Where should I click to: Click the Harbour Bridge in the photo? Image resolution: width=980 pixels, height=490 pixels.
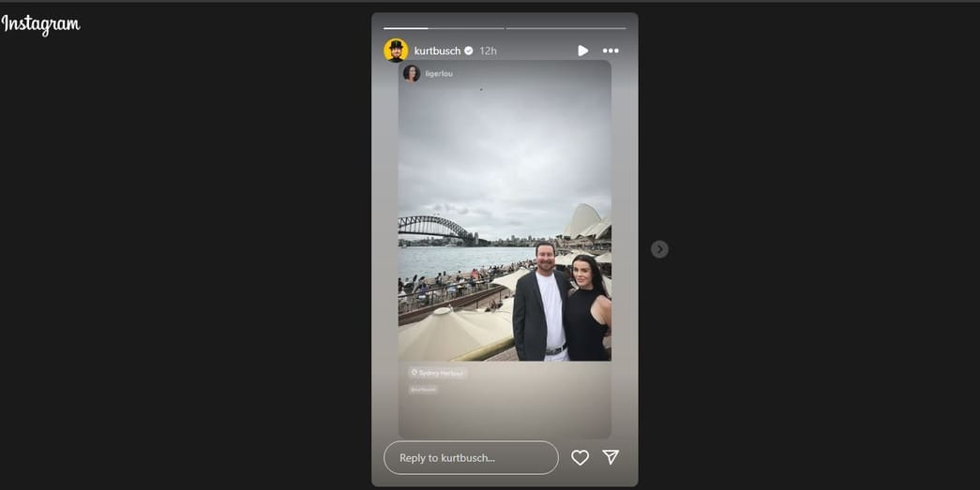436,228
